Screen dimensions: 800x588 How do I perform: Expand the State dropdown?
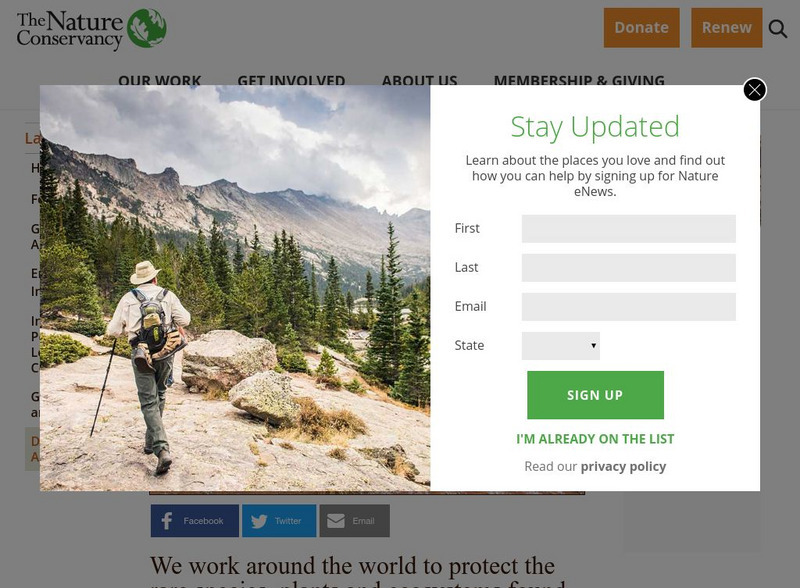tap(561, 346)
